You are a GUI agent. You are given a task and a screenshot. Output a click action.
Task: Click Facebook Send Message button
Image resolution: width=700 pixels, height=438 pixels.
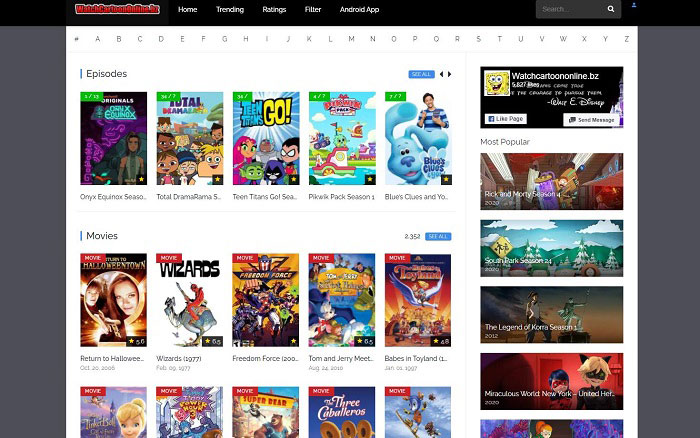pyautogui.click(x=594, y=119)
